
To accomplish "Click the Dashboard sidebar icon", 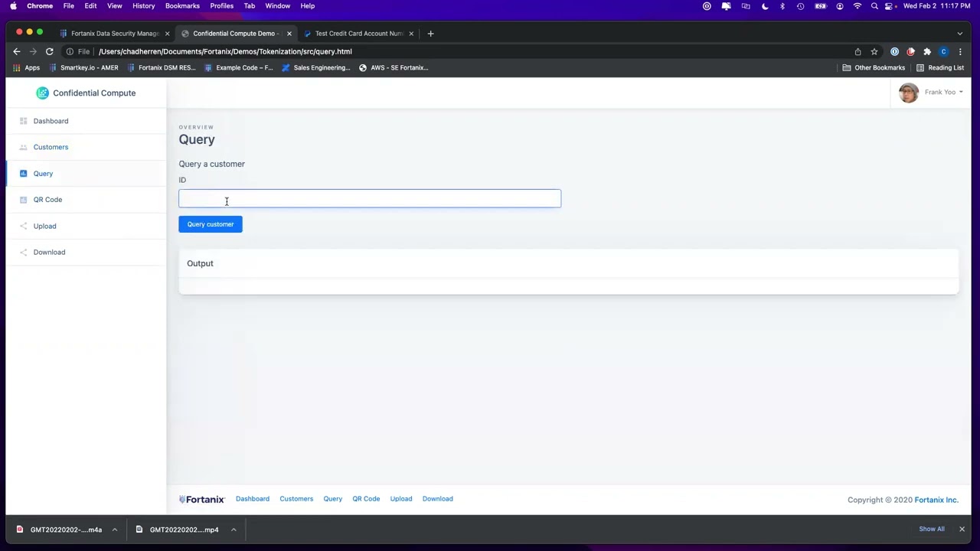I will coord(23,121).
